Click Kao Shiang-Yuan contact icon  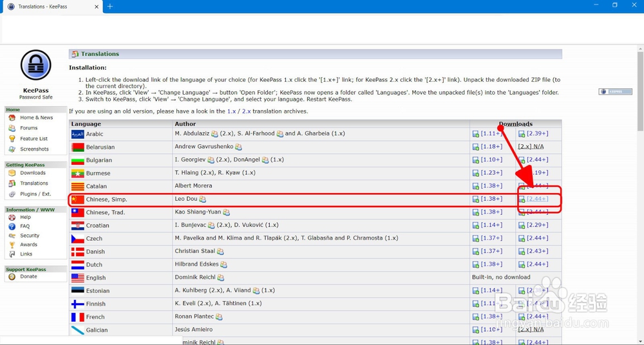[x=226, y=212]
